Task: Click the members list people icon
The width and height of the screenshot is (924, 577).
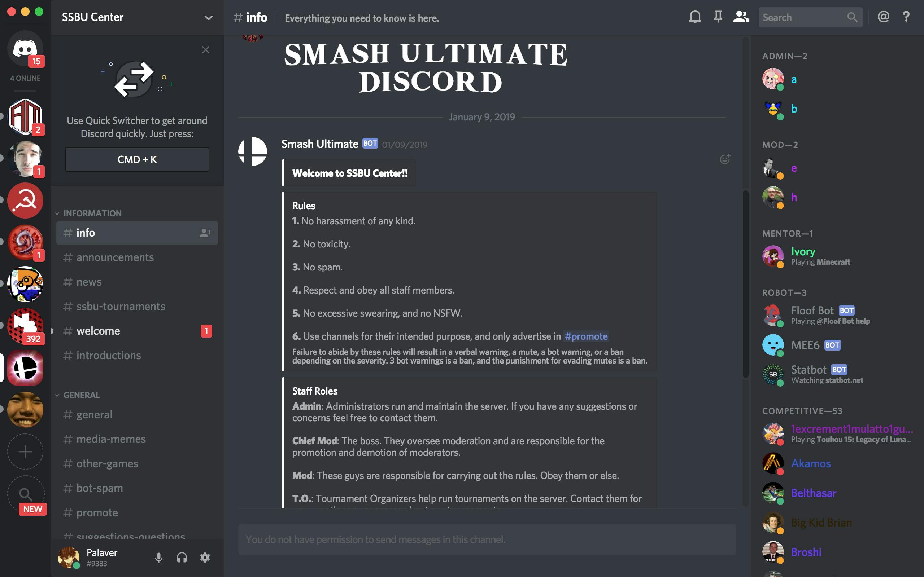Action: point(740,18)
